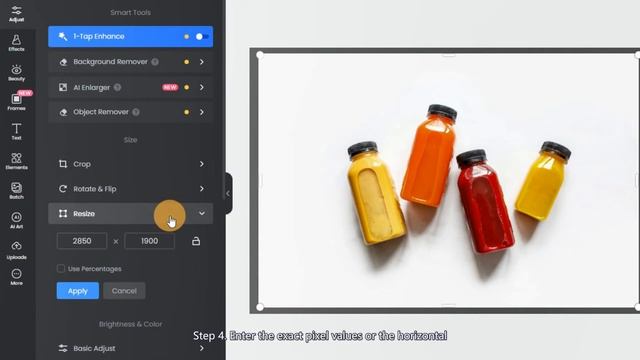Screen dimensions: 640x360
Task: Expand the Rotate & Flip arrow
Action: 202,189
